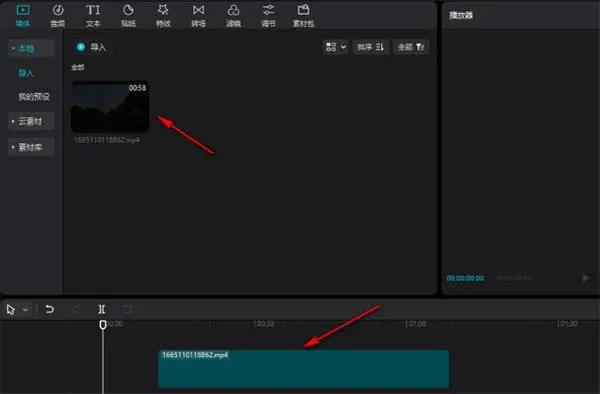Click the 01:00 mark on the timeline ruler
This screenshot has height=394, width=600.
tap(416, 324)
